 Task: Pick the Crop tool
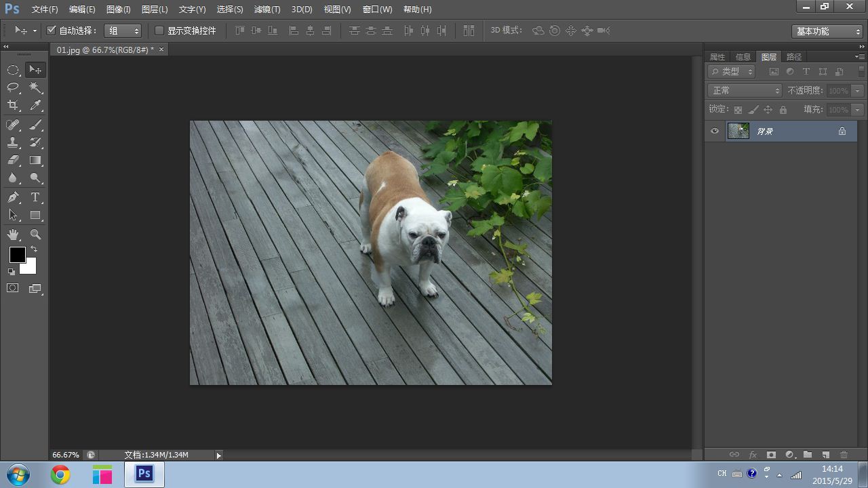tap(13, 105)
